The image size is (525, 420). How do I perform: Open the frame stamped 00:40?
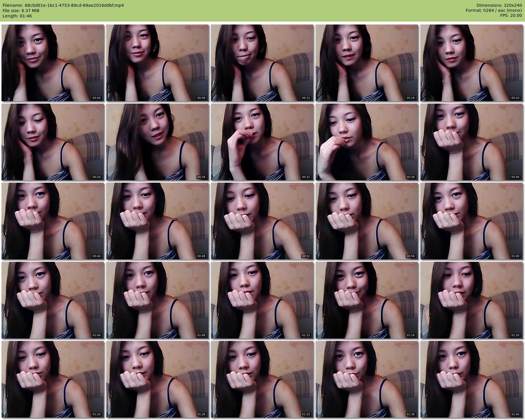pyautogui.click(x=472, y=142)
